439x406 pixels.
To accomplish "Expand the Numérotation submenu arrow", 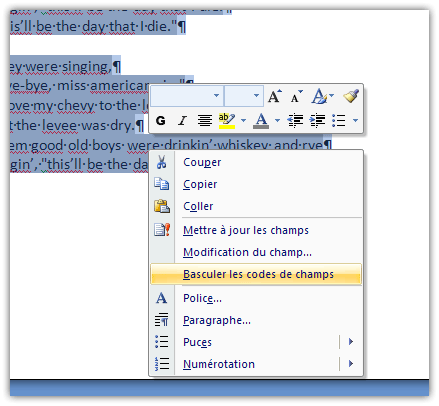I will pos(351,364).
